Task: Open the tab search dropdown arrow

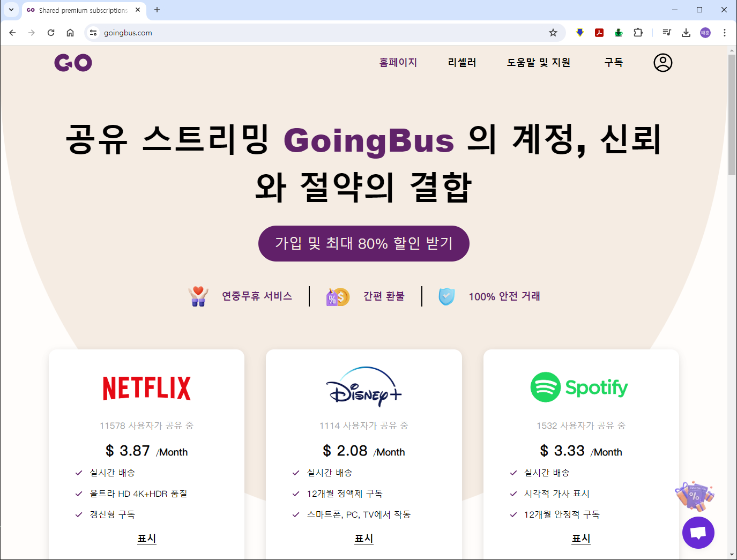Action: point(11,10)
